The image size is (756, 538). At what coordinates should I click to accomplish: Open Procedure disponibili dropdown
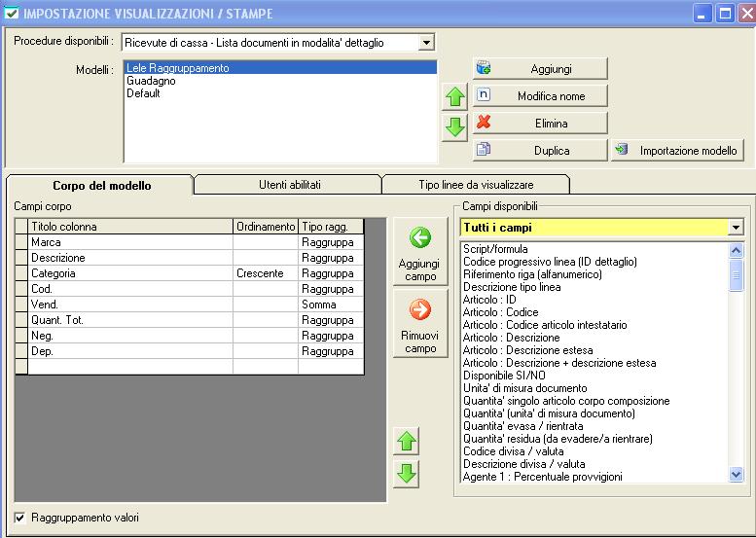click(426, 43)
